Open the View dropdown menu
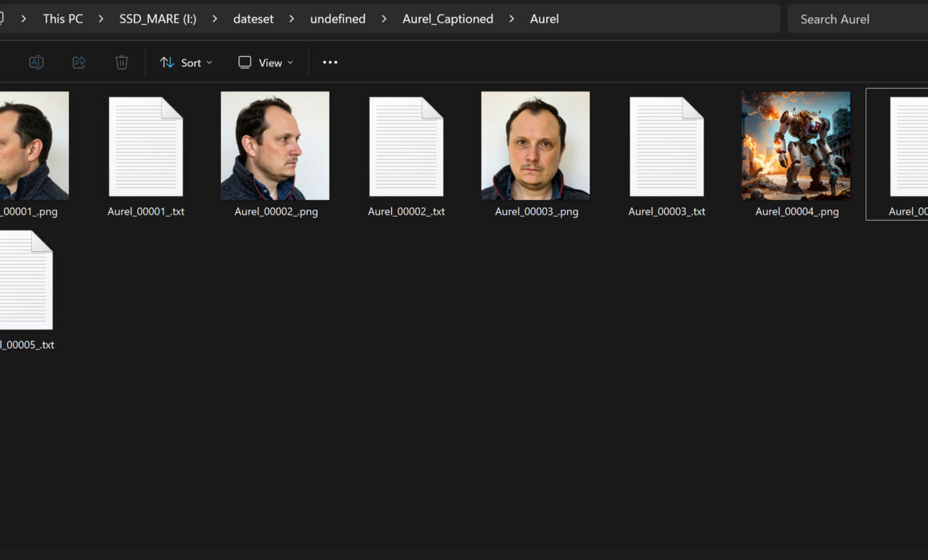The image size is (928, 560). pyautogui.click(x=266, y=62)
